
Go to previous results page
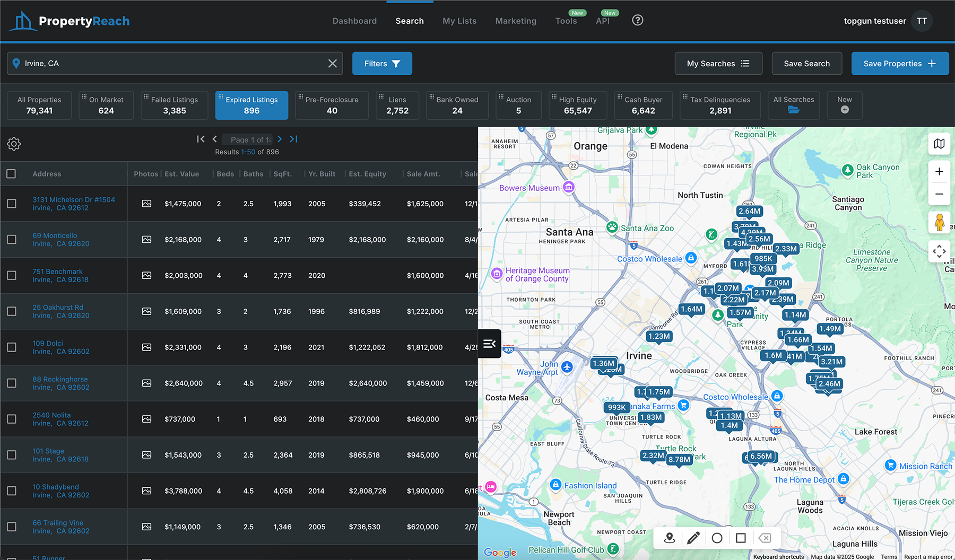[215, 139]
